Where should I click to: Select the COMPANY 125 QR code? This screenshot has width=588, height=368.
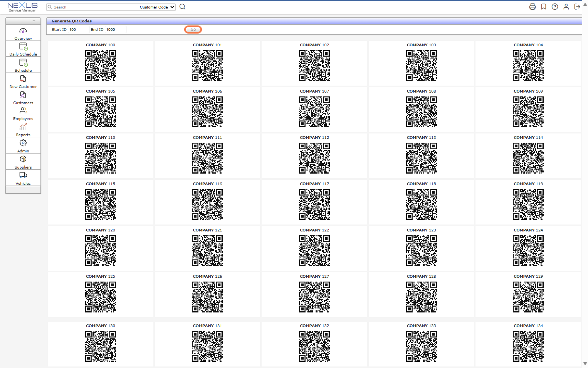click(101, 297)
